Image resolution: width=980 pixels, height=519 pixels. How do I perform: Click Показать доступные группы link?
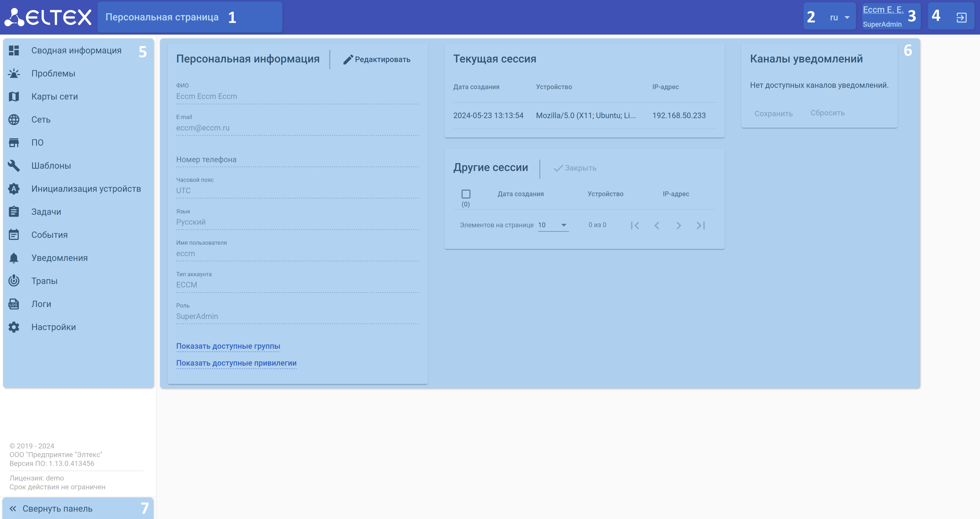click(228, 346)
